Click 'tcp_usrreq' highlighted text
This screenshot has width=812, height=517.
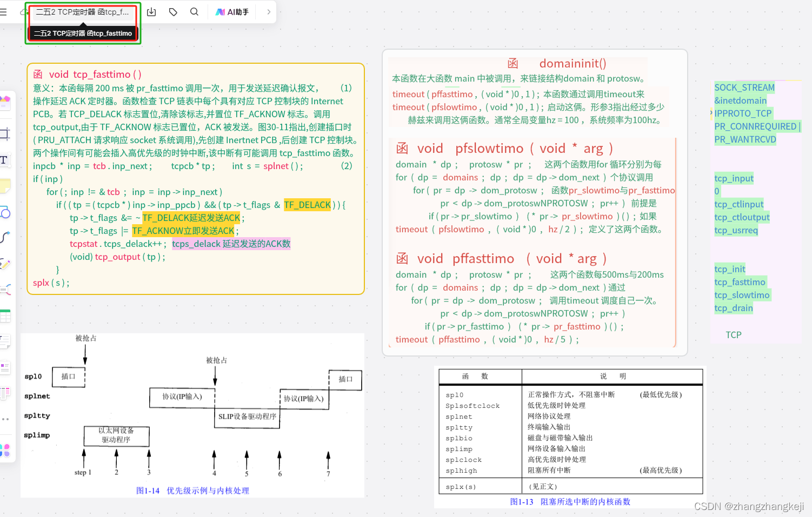click(736, 230)
